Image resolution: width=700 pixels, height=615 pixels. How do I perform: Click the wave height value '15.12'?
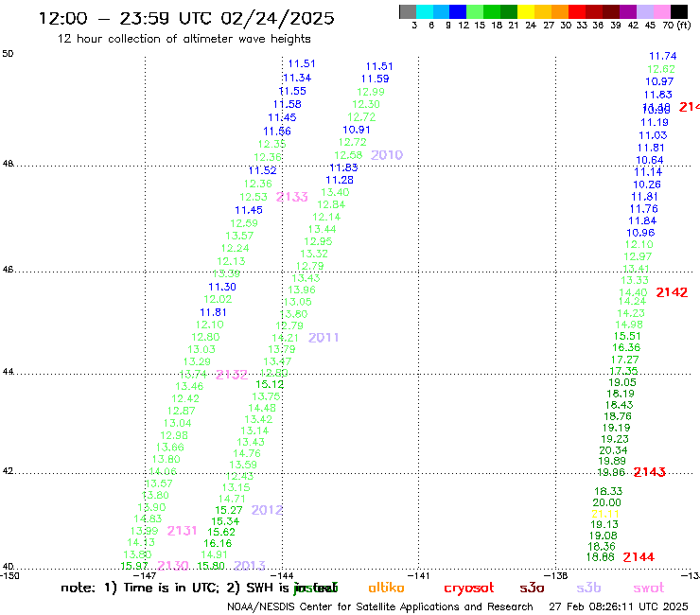click(x=270, y=384)
